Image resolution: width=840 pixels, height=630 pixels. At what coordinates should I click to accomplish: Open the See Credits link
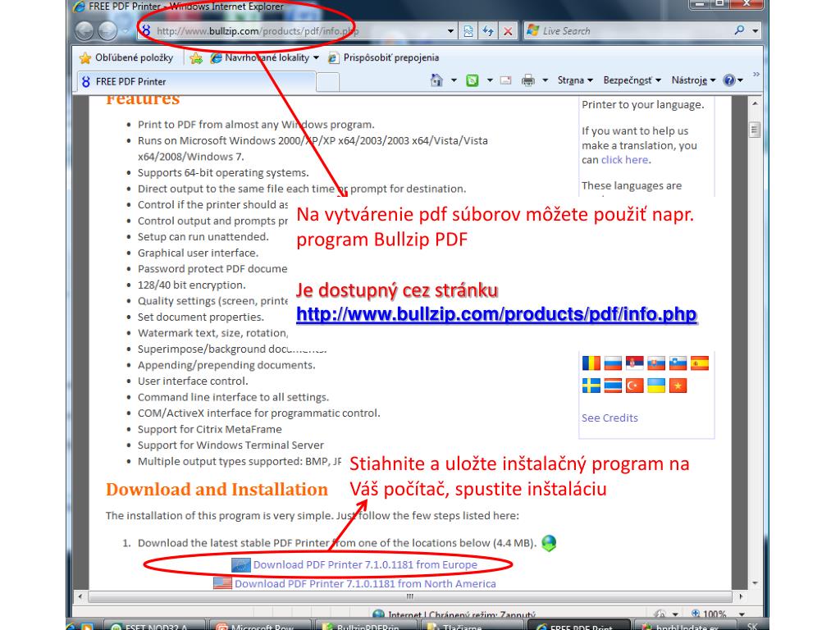pos(609,418)
